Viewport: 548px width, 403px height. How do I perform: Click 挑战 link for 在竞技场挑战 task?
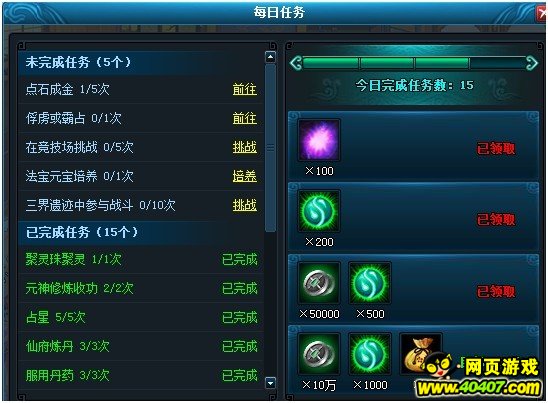tap(245, 147)
